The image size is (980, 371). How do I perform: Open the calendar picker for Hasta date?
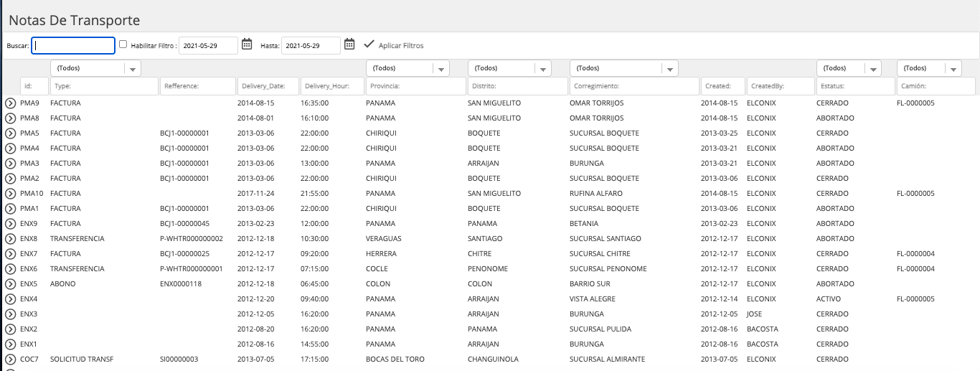349,44
